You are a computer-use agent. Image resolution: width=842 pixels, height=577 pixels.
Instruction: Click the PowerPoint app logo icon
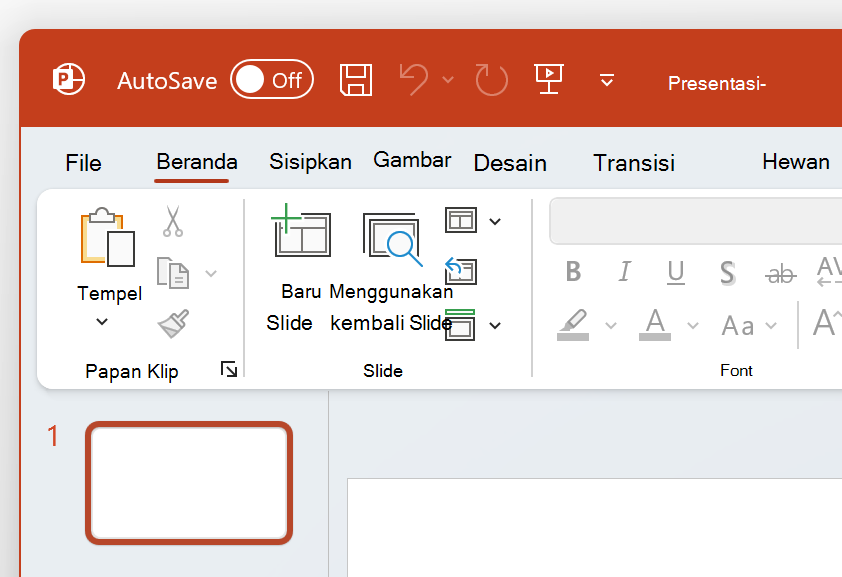click(69, 79)
